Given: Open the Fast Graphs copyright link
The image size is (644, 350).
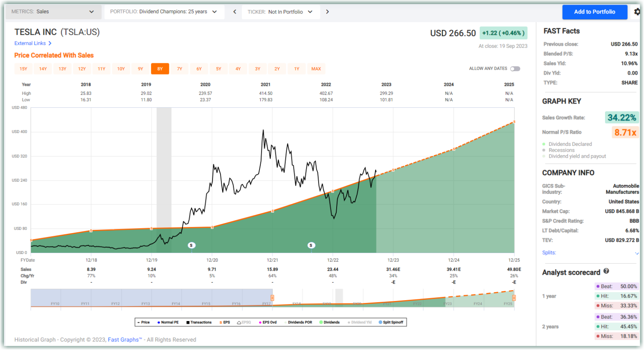Looking at the screenshot, I should coord(125,340).
